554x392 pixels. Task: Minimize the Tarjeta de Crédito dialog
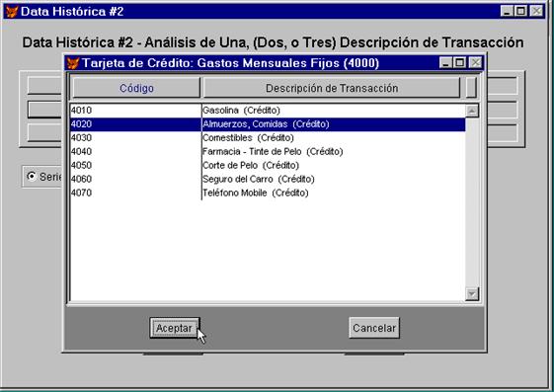(445, 63)
